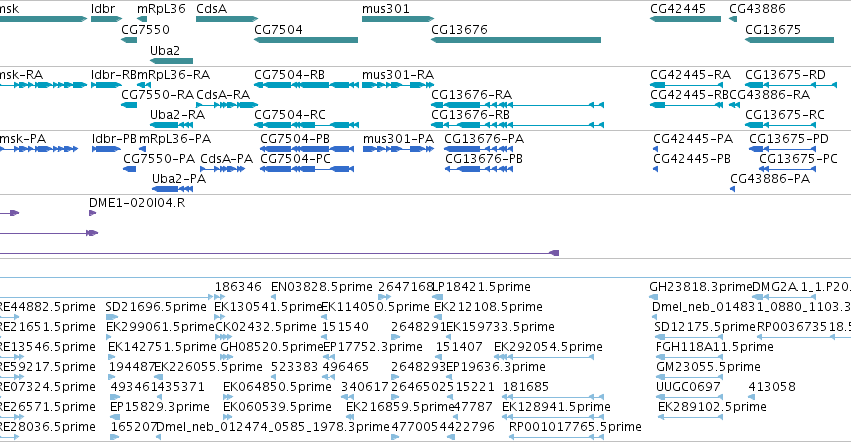The image size is (851, 442).
Task: Click the CG42445-RA transcript label
Action: pyautogui.click(x=690, y=74)
